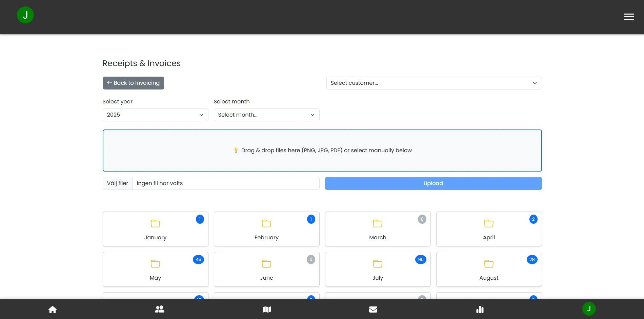
Task: Choose files with the Välj filer button
Action: coord(117,183)
